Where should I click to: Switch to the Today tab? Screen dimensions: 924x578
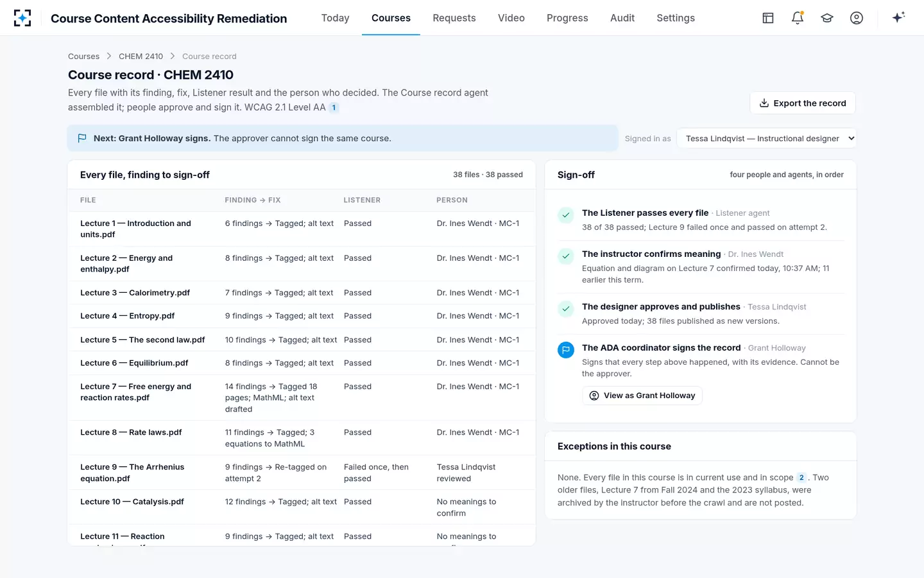[336, 18]
